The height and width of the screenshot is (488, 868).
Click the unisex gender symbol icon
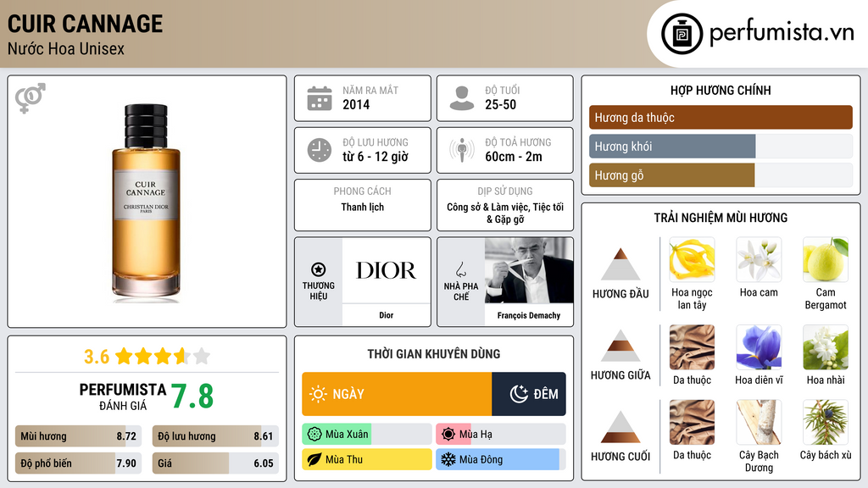tap(30, 98)
